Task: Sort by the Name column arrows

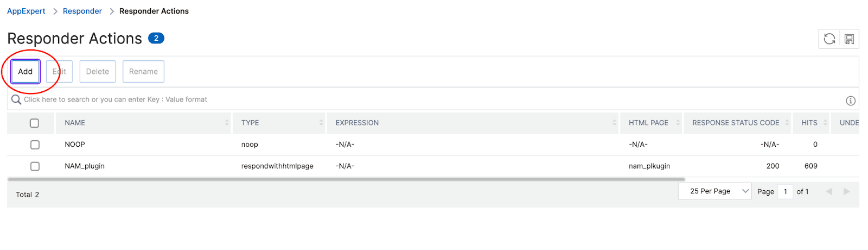Action: click(227, 123)
